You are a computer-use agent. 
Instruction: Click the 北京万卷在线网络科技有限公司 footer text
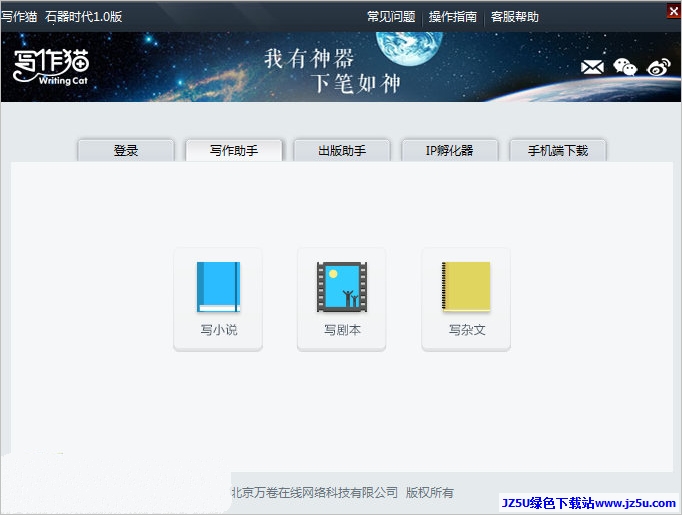[x=314, y=492]
